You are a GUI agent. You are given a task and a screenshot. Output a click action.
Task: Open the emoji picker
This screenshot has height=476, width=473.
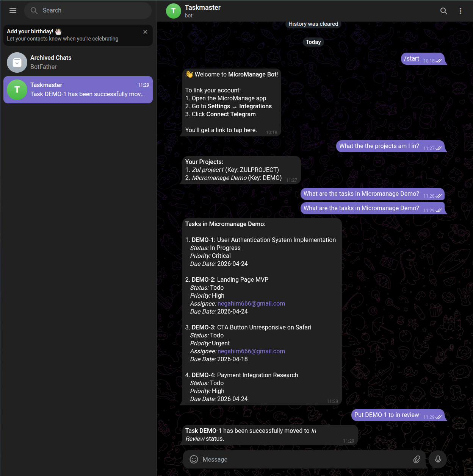194,459
